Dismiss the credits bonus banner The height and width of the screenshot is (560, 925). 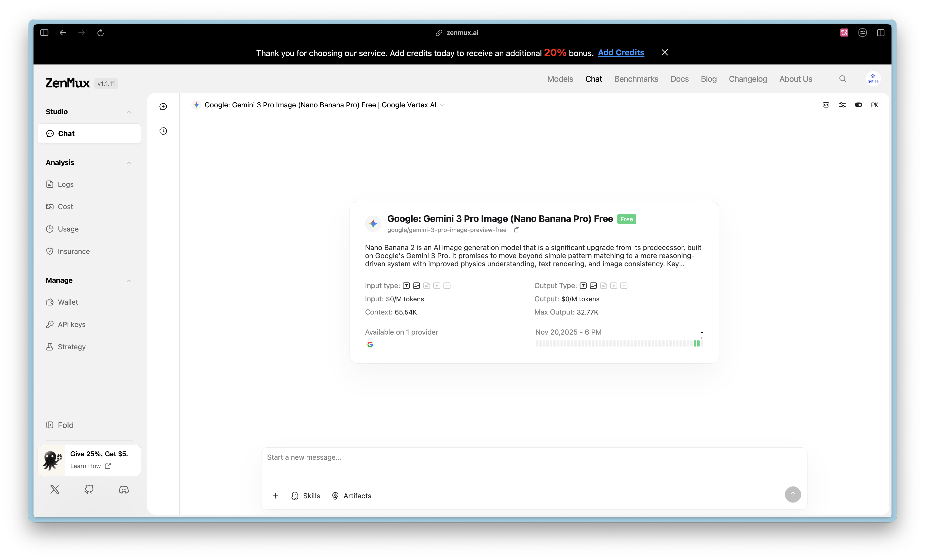(x=665, y=53)
